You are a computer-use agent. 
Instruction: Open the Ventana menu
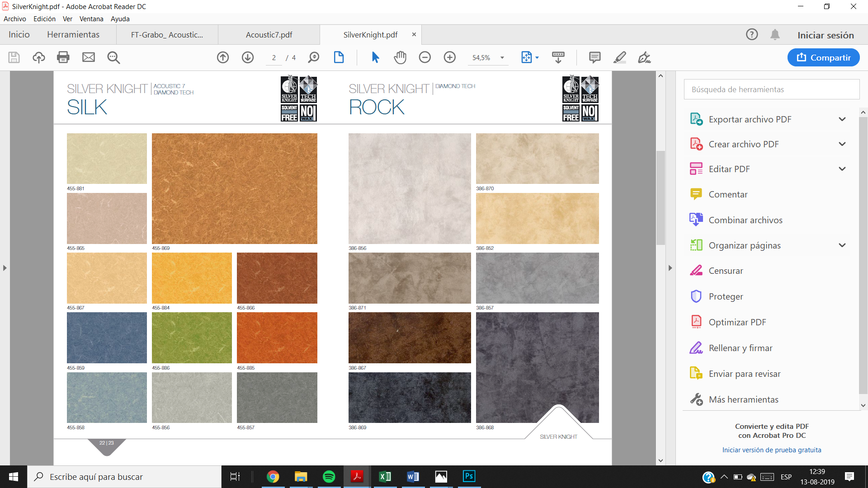(91, 19)
